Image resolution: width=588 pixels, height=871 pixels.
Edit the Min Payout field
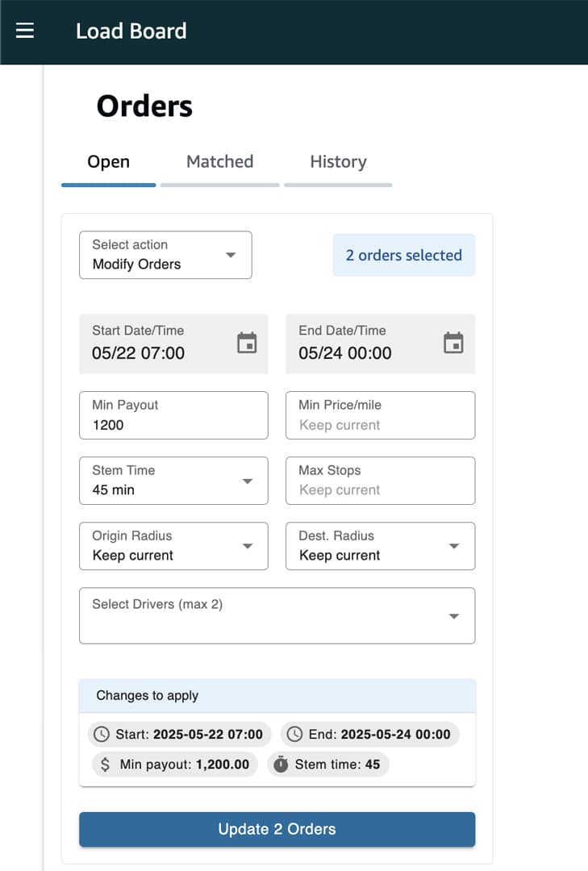173,415
